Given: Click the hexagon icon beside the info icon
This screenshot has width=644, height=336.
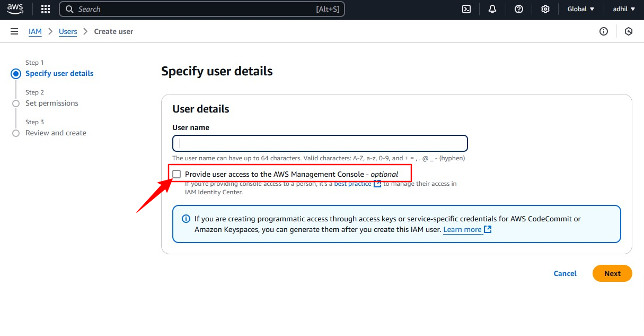Looking at the screenshot, I should tap(629, 31).
